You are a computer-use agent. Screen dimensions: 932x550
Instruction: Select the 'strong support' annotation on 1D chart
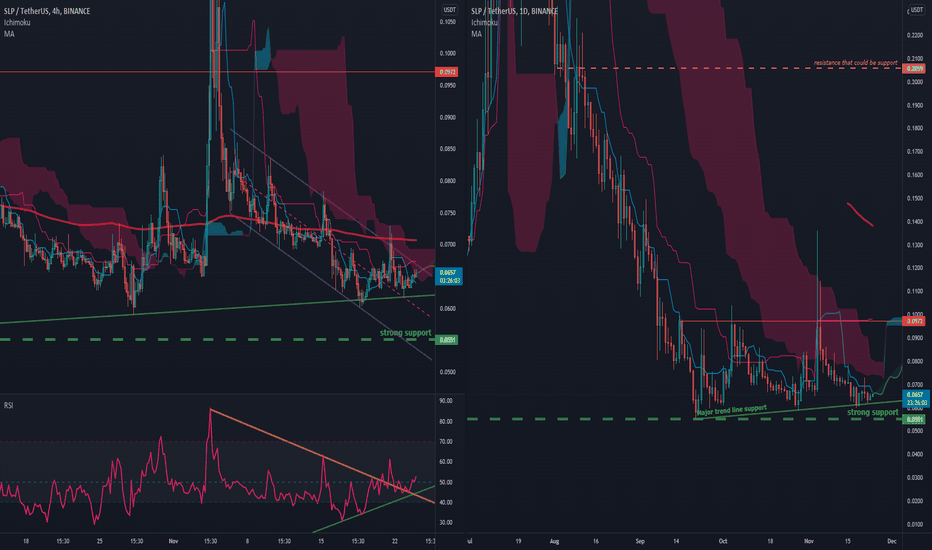pos(873,412)
